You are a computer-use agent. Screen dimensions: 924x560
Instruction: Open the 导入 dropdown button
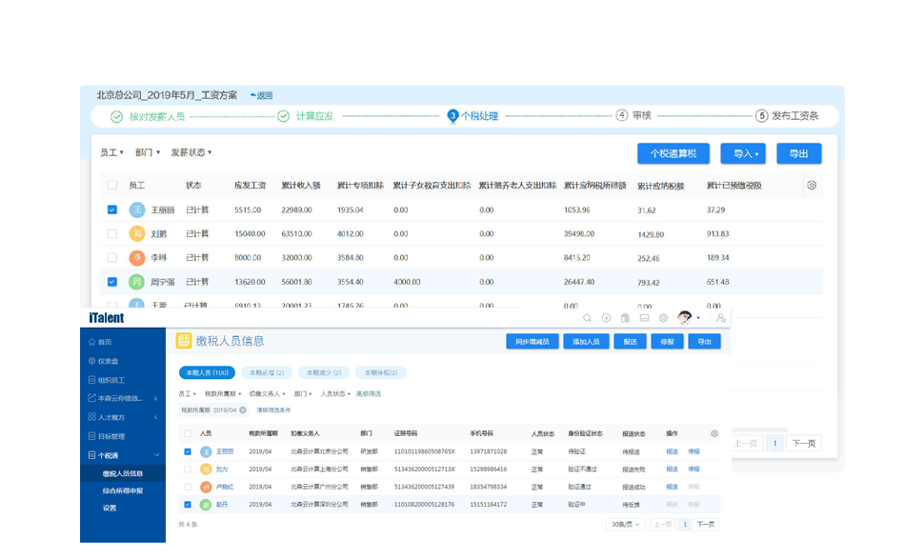[743, 153]
